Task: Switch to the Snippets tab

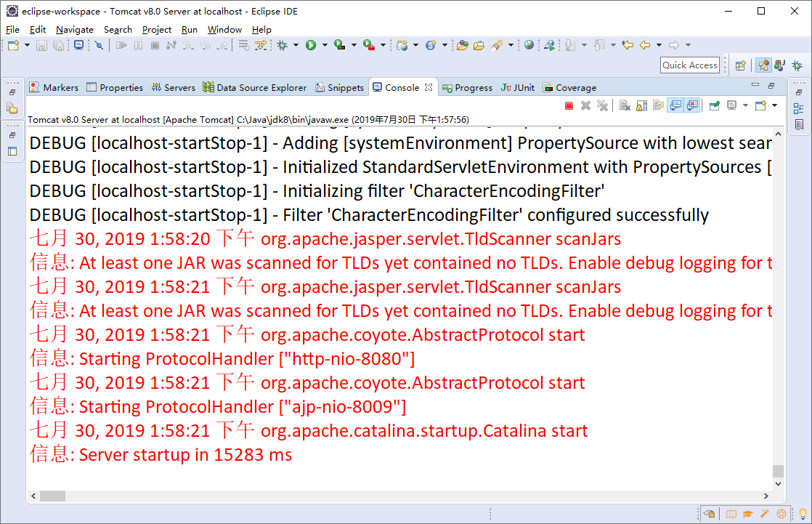Action: coord(340,88)
